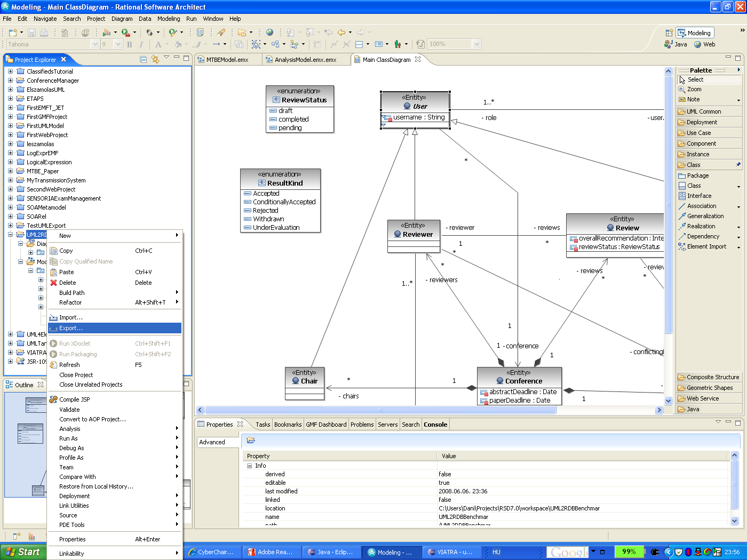Select the User entity class in diagram
Image resolution: width=747 pixels, height=560 pixels.
[x=415, y=110]
